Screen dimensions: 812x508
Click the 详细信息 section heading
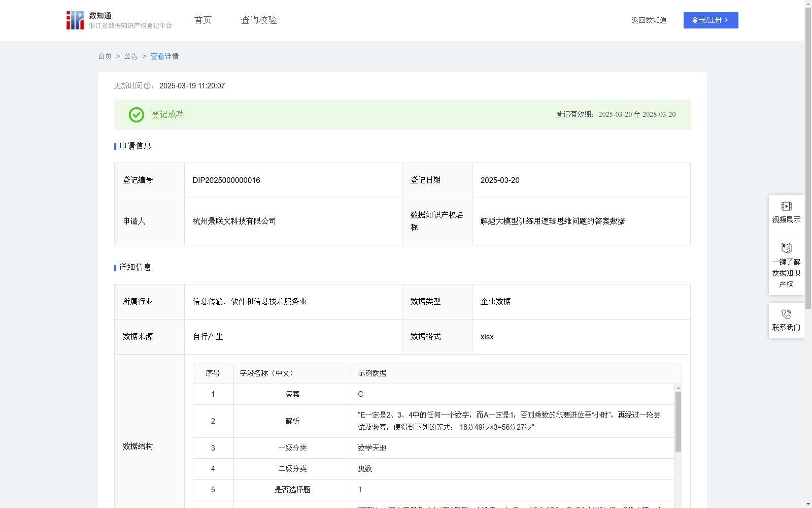pyautogui.click(x=135, y=267)
